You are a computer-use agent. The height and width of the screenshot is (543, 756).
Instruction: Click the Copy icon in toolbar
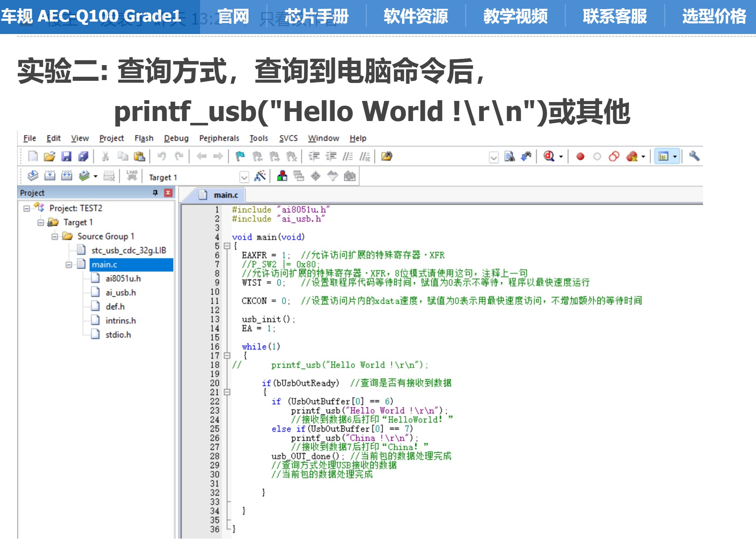point(123,157)
